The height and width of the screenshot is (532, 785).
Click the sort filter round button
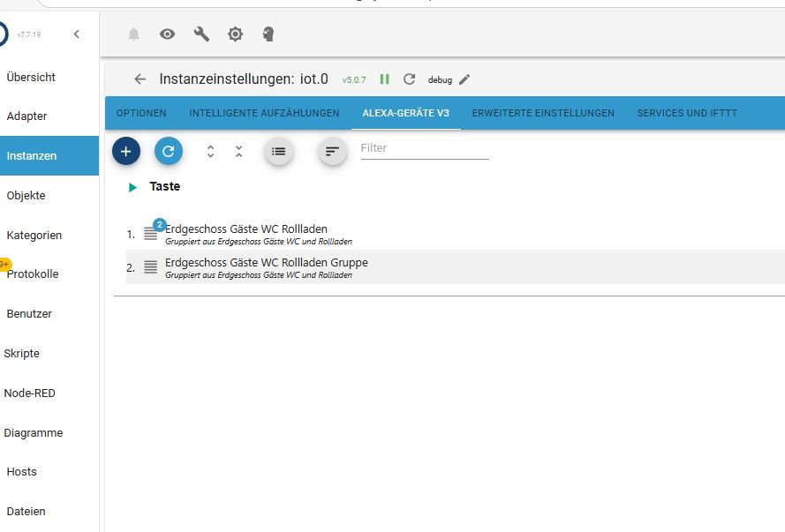coord(332,151)
